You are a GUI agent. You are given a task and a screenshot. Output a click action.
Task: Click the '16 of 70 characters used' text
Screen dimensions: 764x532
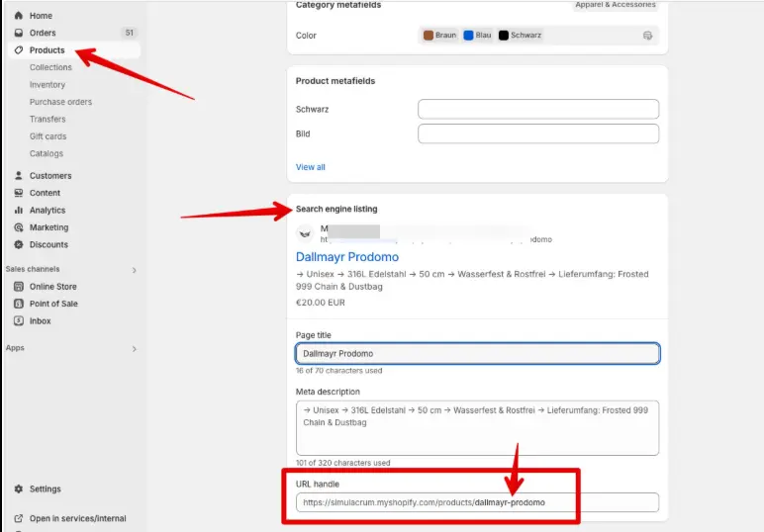[x=338, y=371]
